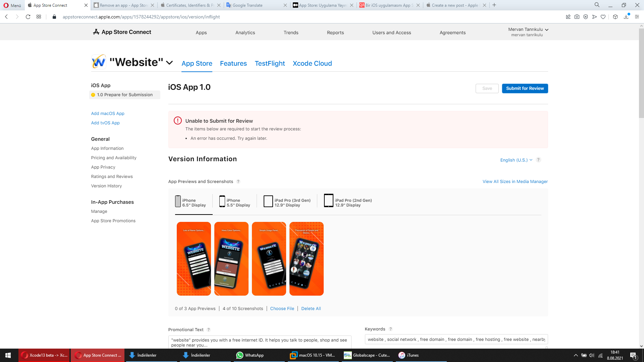Viewport: 644px width, 362px height.
Task: Click the heart bookmark icon
Action: coord(603,17)
